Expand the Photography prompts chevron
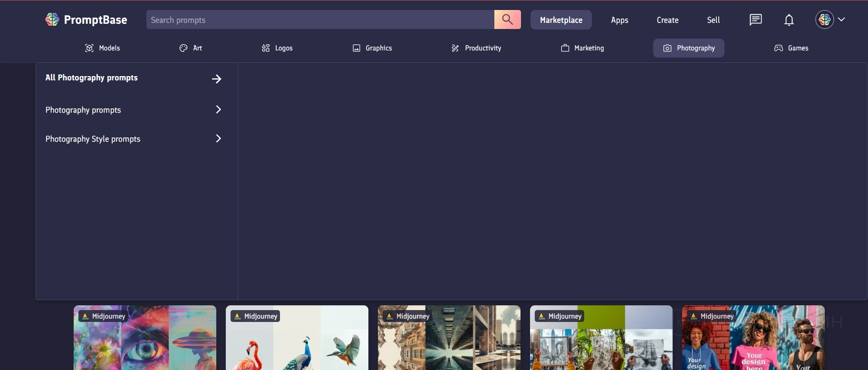The image size is (868, 370). (219, 109)
